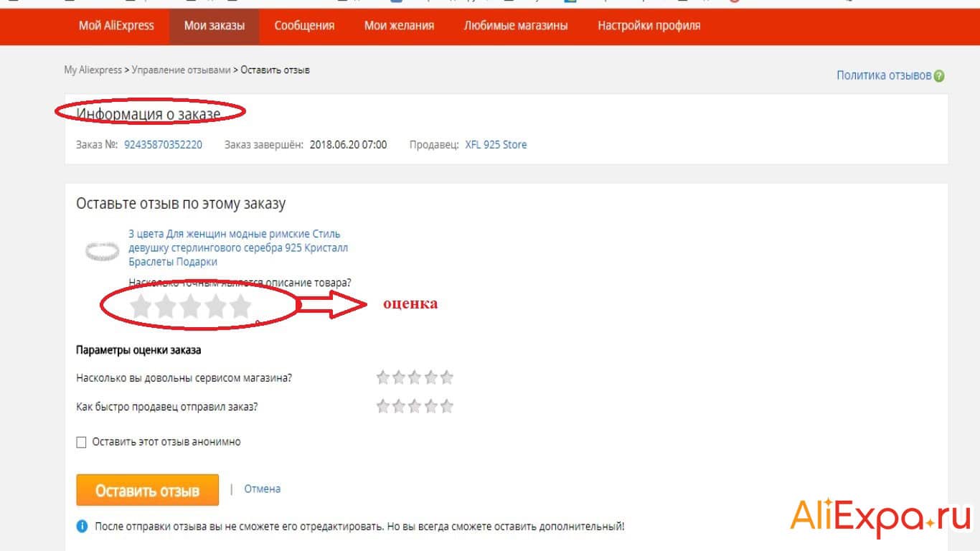Give store service five stars

(446, 377)
